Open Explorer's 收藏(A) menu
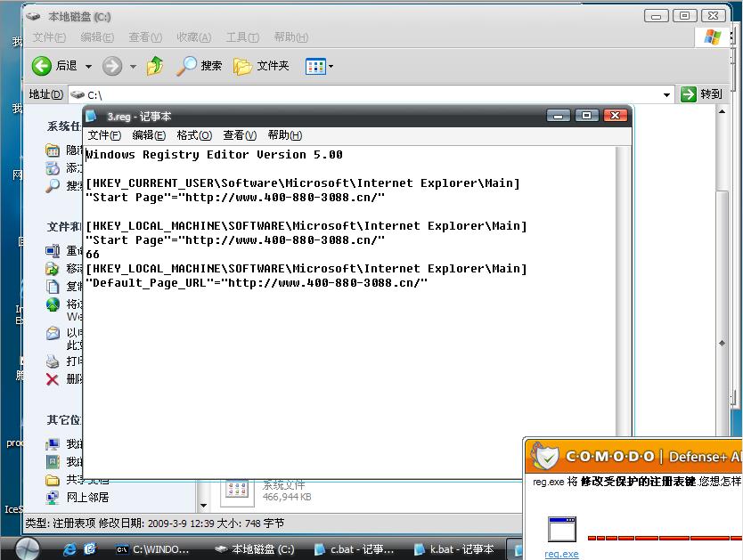The image size is (743, 560). [194, 37]
